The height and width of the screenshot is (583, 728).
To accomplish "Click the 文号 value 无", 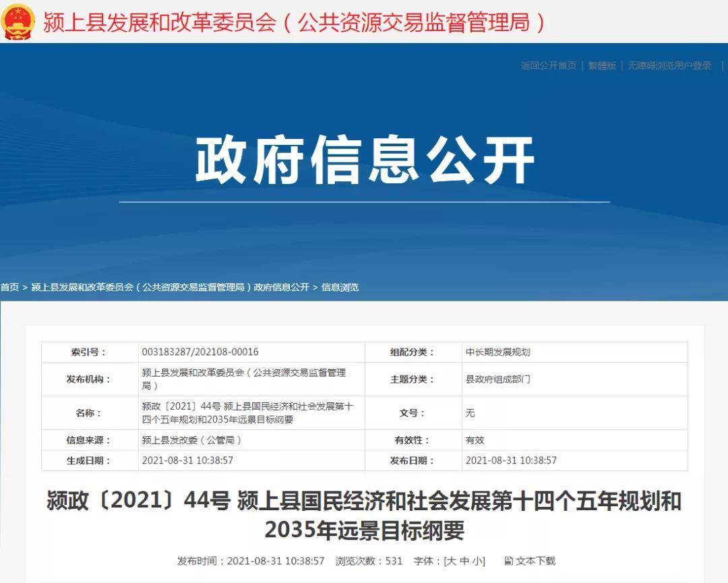I will point(470,413).
